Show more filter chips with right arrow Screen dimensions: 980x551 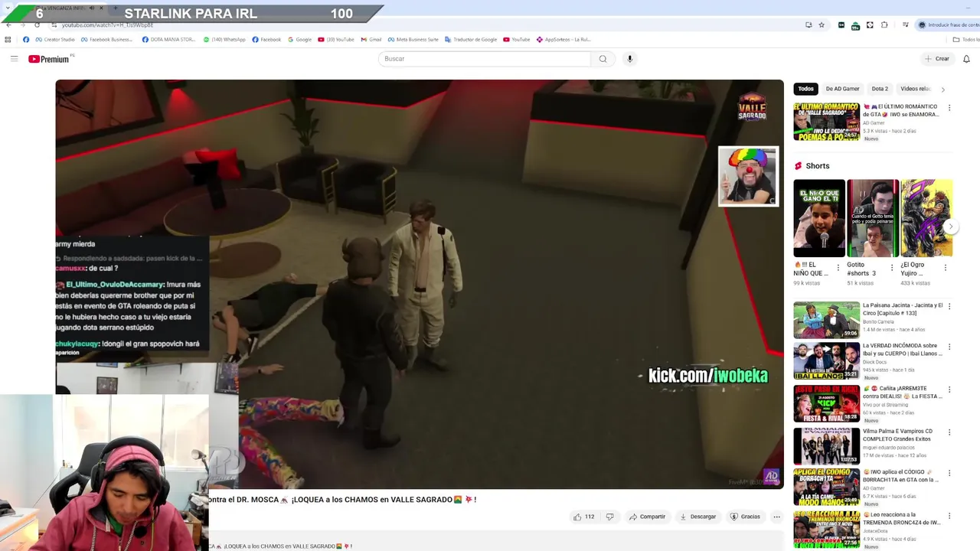pos(942,90)
